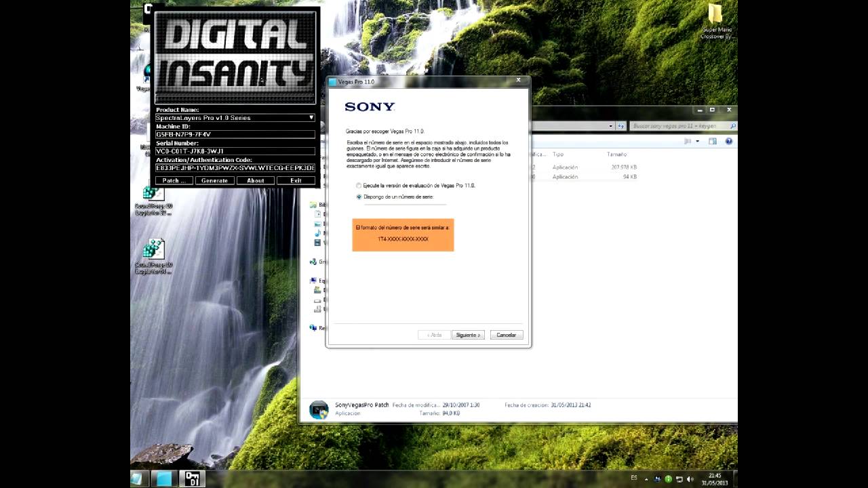Click the '1T4-XXXX-XXXX-XXXX' serial format text

(403, 239)
